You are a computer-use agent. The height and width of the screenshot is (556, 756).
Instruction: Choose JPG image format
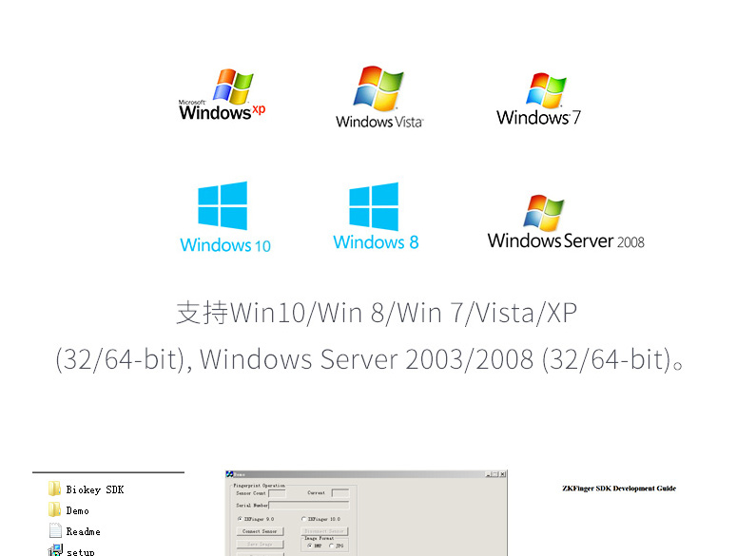pos(331,546)
